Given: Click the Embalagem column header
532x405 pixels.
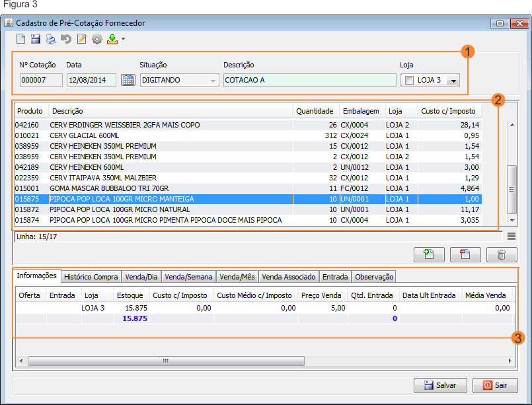Looking at the screenshot, I should pos(361,111).
